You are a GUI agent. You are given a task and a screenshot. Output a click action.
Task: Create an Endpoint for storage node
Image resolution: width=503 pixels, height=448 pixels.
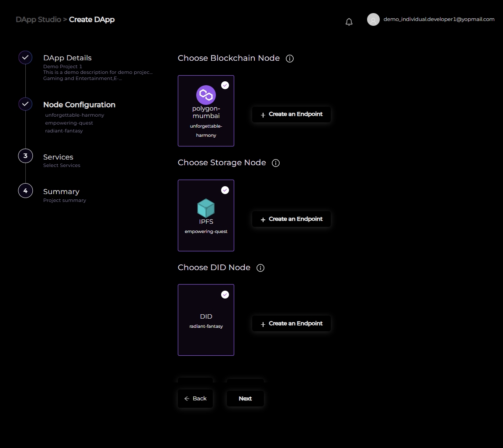click(291, 219)
